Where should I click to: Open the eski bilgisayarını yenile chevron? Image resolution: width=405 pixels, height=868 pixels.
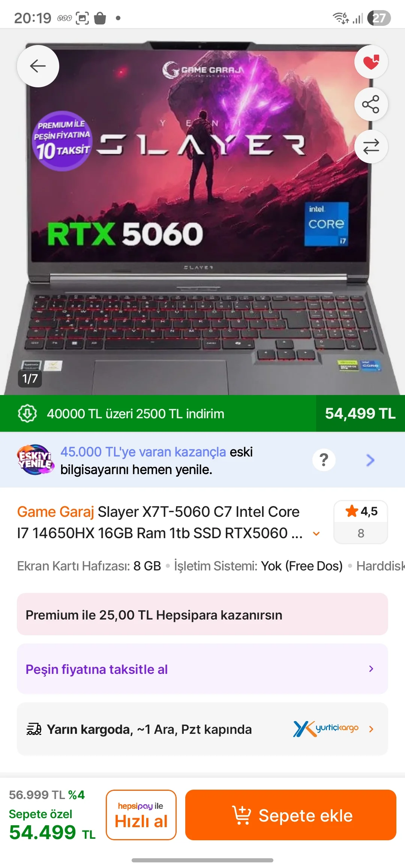click(x=370, y=460)
